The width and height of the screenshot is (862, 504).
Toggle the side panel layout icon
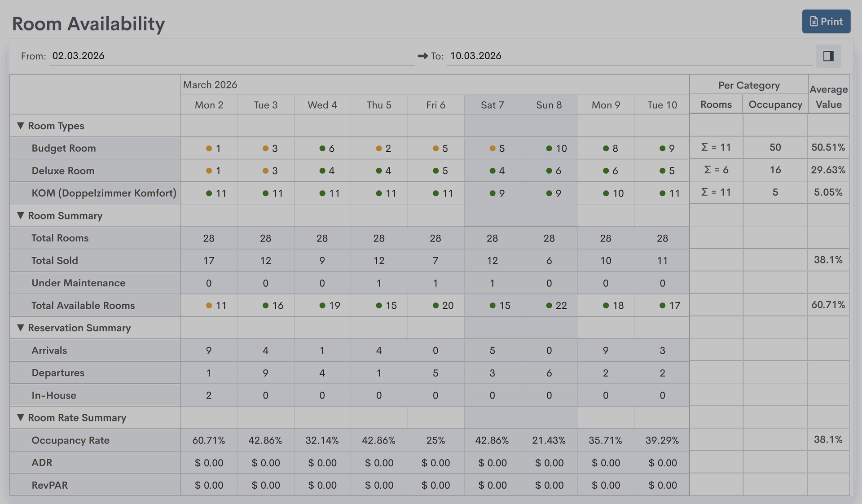click(828, 56)
